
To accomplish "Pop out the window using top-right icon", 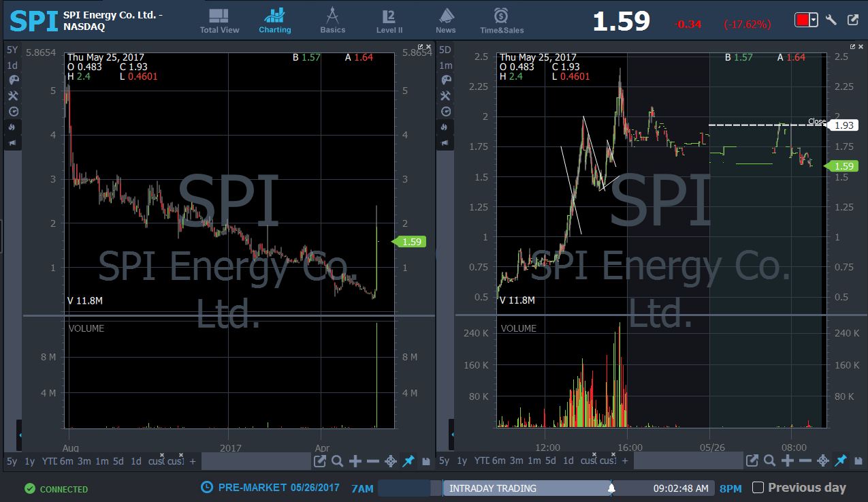I will click(x=853, y=20).
